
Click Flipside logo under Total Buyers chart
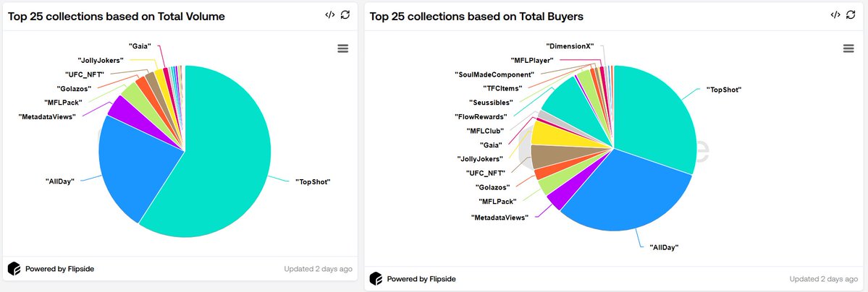coord(376,279)
